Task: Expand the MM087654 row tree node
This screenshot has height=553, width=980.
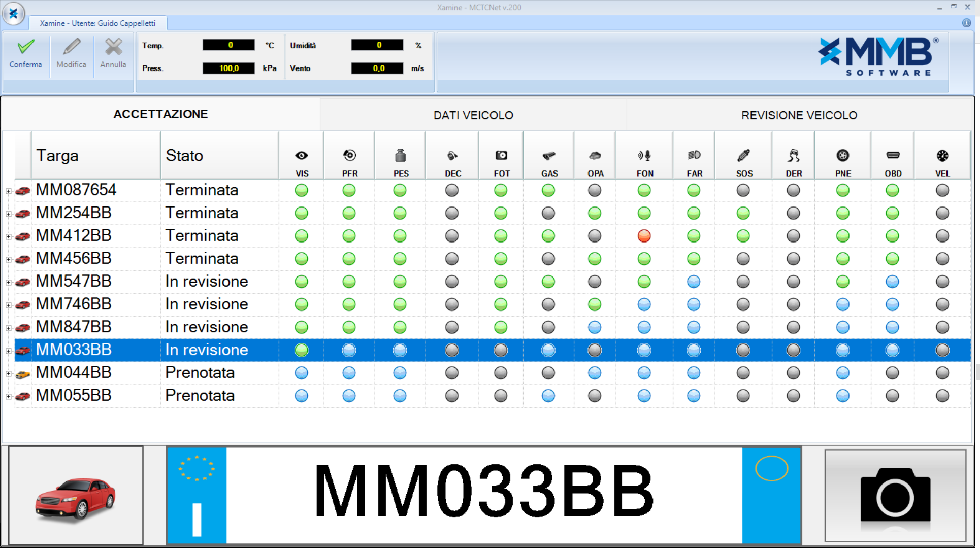Action: tap(9, 191)
